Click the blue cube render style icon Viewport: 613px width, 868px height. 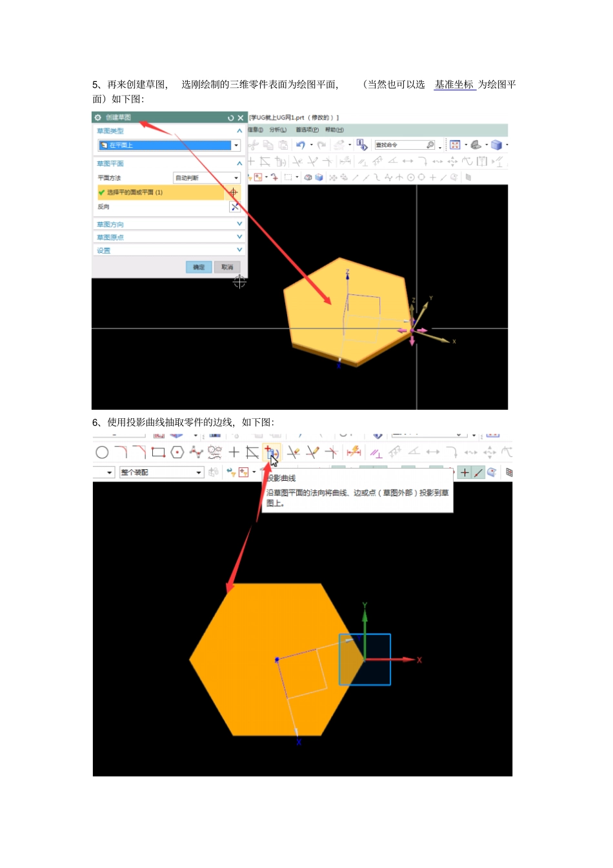(x=496, y=145)
